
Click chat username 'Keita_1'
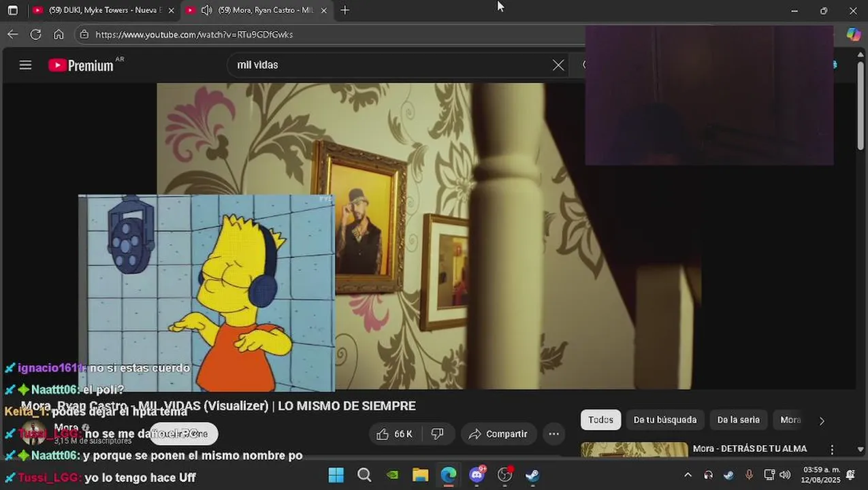point(25,412)
